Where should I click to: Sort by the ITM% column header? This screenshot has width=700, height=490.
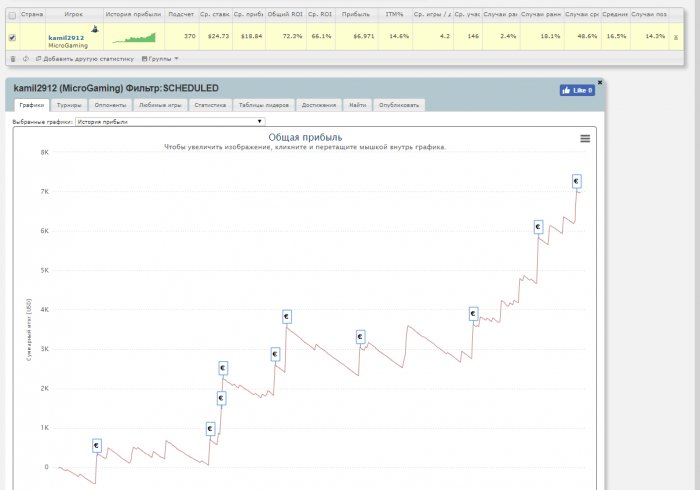[x=395, y=14]
